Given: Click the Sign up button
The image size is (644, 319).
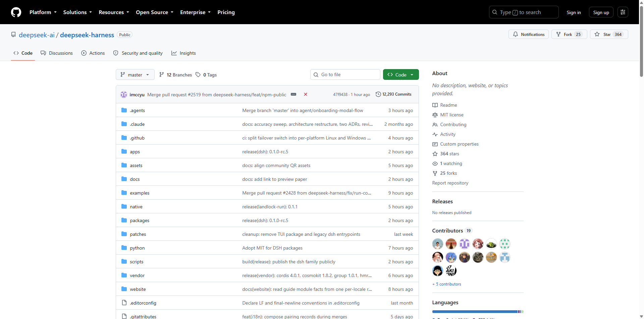Looking at the screenshot, I should click(x=601, y=12).
